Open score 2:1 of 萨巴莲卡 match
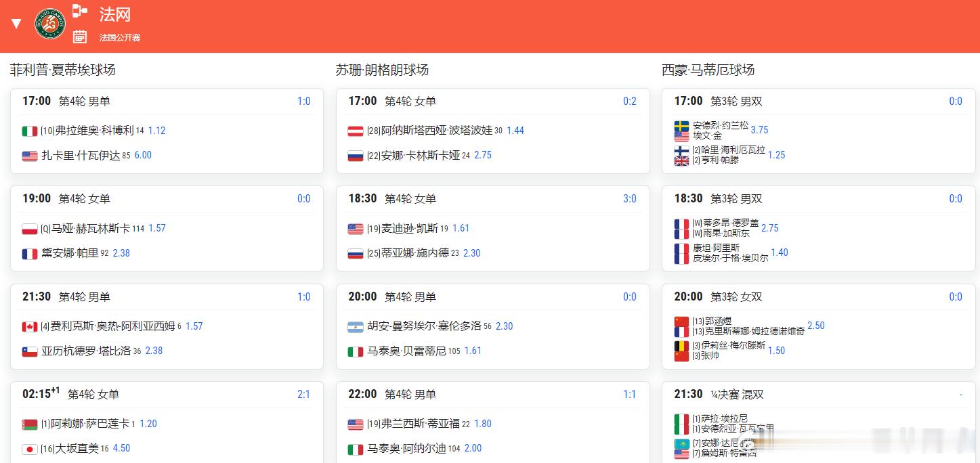This screenshot has height=463, width=980. point(303,395)
